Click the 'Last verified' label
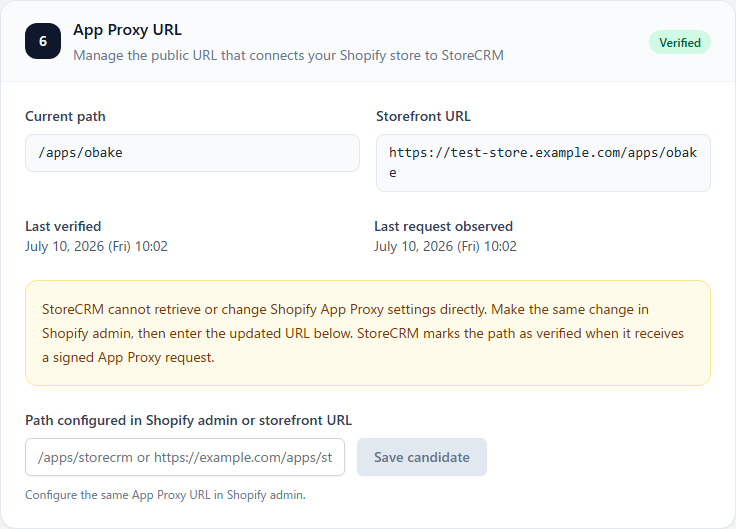Viewport: 736px width, 529px height. [x=63, y=226]
